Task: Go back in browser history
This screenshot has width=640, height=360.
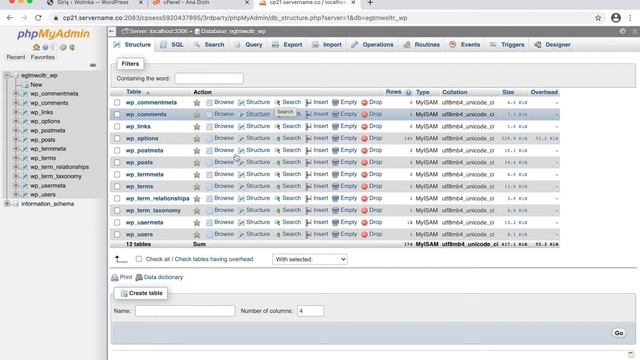Action: pos(10,18)
